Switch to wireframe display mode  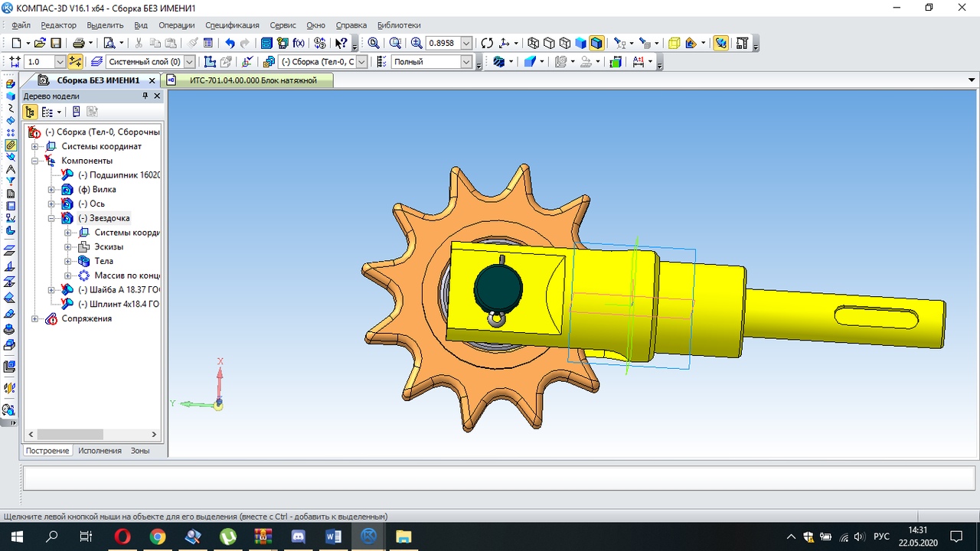coord(534,44)
